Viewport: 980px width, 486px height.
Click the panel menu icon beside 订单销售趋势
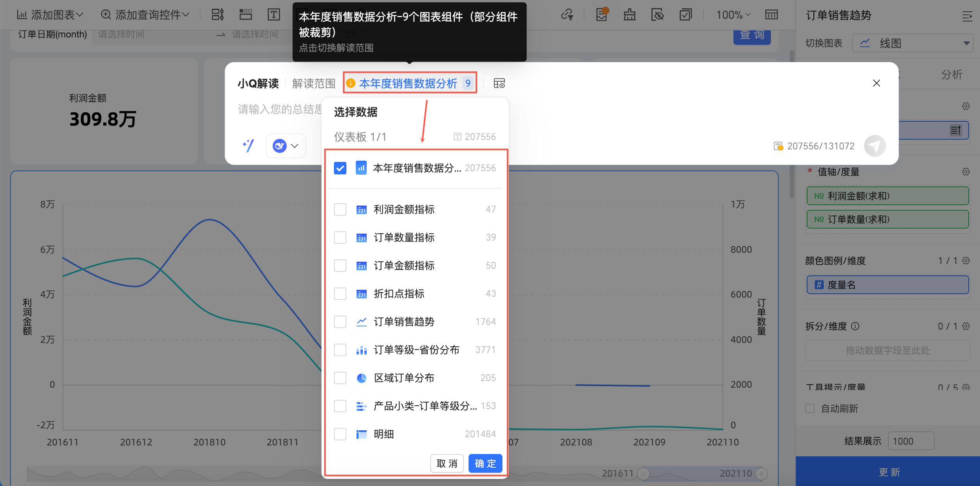point(967,16)
